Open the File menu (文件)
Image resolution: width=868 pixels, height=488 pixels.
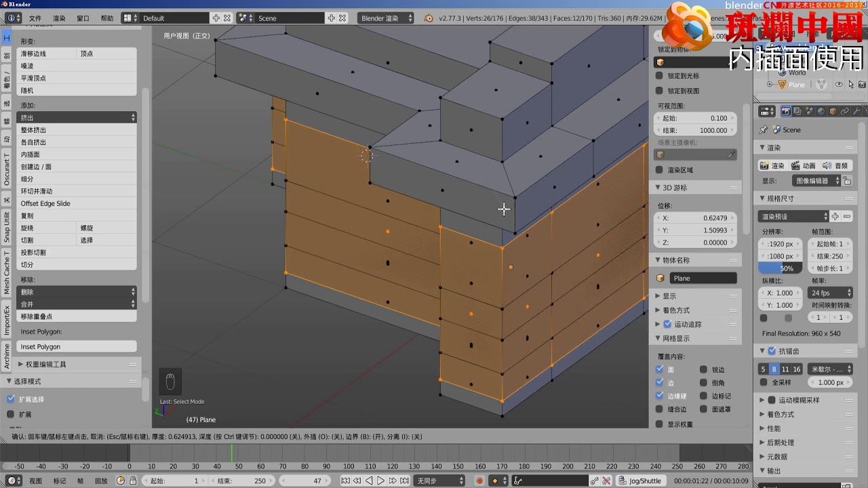click(x=35, y=18)
